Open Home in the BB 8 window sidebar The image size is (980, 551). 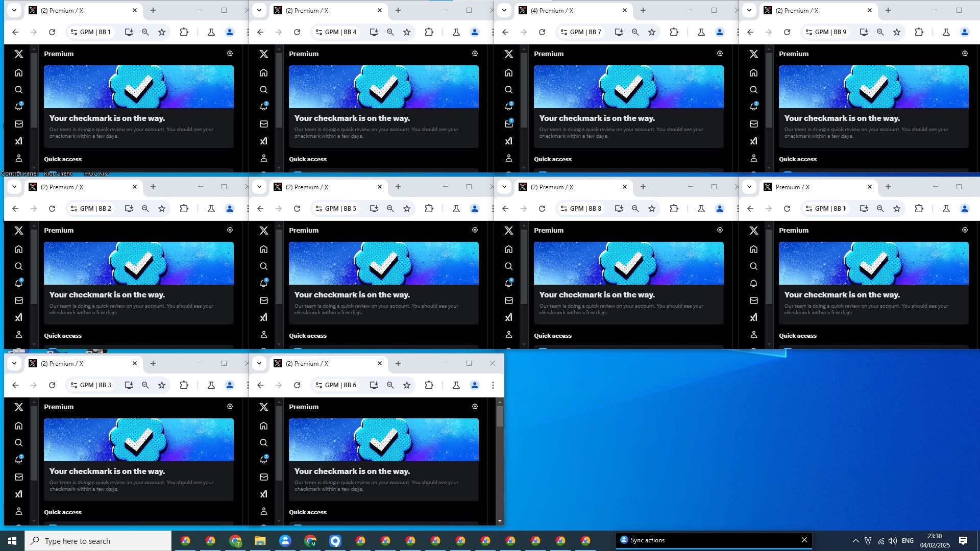[509, 249]
